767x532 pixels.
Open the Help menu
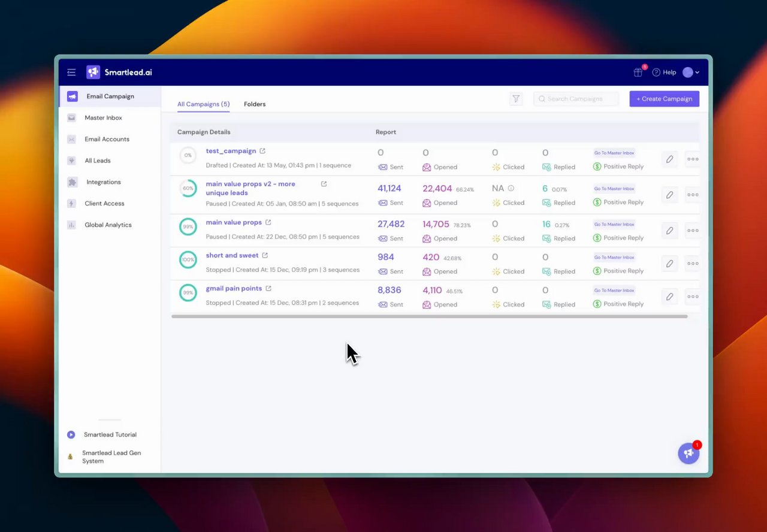(x=664, y=72)
